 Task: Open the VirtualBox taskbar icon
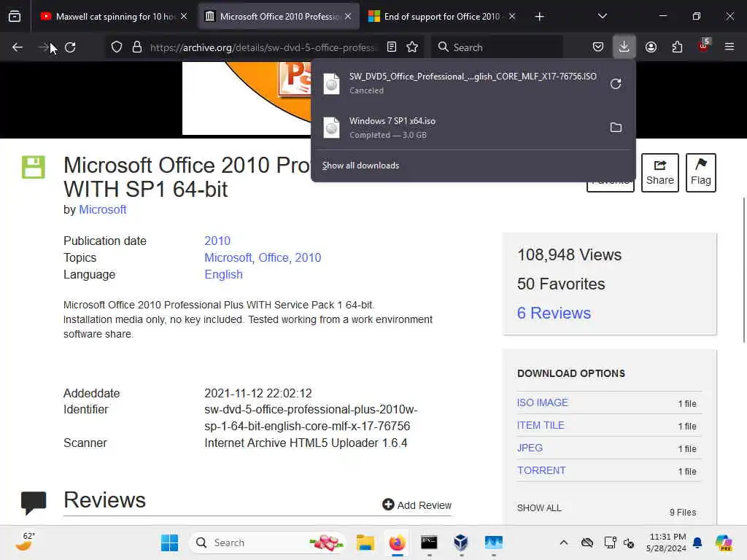pyautogui.click(x=461, y=542)
